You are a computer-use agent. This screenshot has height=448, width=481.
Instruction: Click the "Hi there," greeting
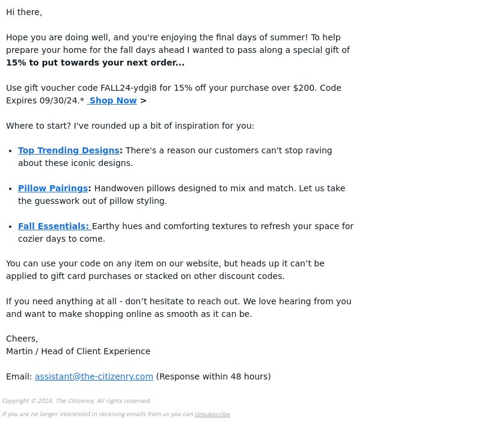point(24,12)
